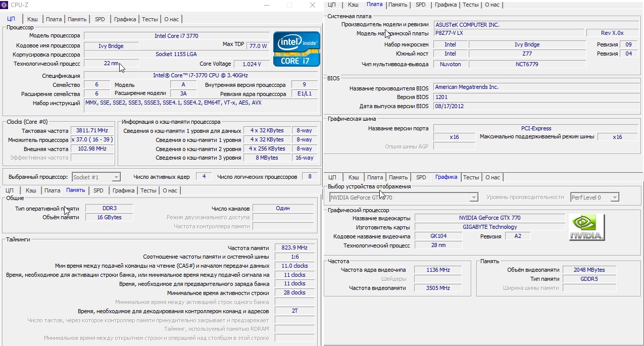644x346 pixels.
Task: Select the P8Z77-V LX motherboard model field
Action: click(x=508, y=33)
